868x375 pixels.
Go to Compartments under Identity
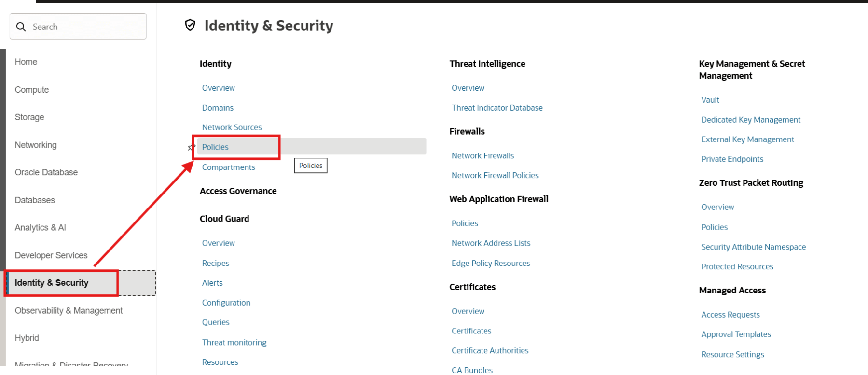pos(228,167)
